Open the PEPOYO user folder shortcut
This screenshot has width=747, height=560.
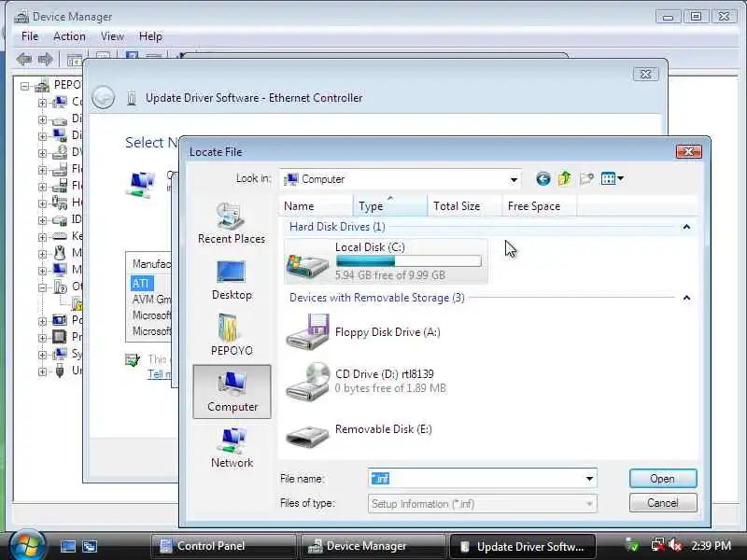point(232,335)
